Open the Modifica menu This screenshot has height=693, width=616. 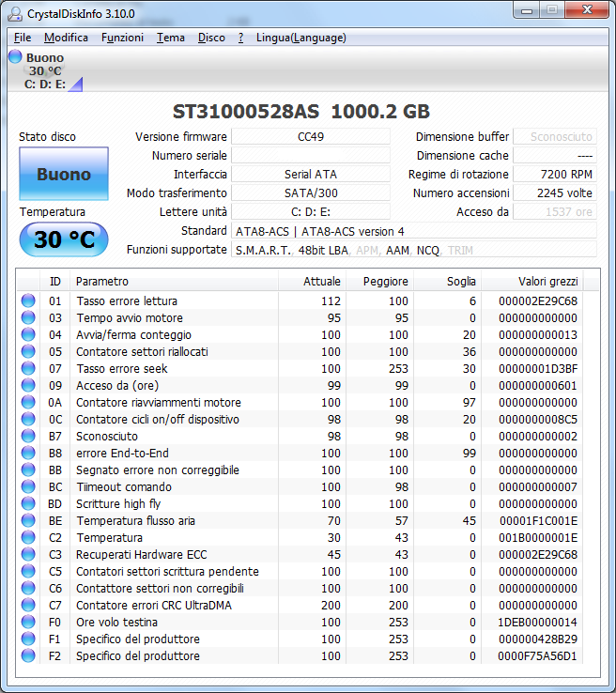tap(66, 38)
